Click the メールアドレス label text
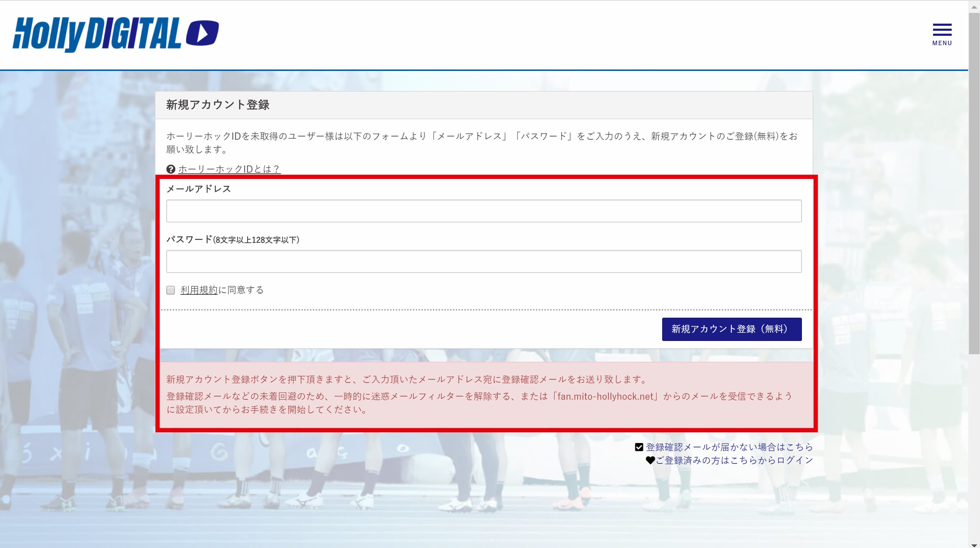The image size is (980, 548). point(199,189)
